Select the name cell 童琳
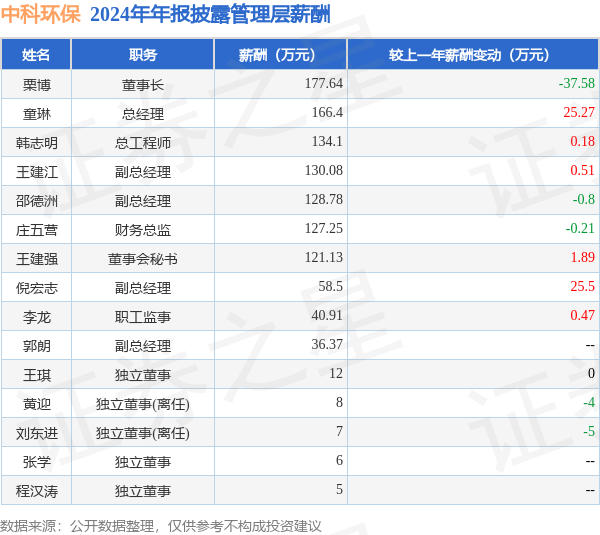 point(36,114)
